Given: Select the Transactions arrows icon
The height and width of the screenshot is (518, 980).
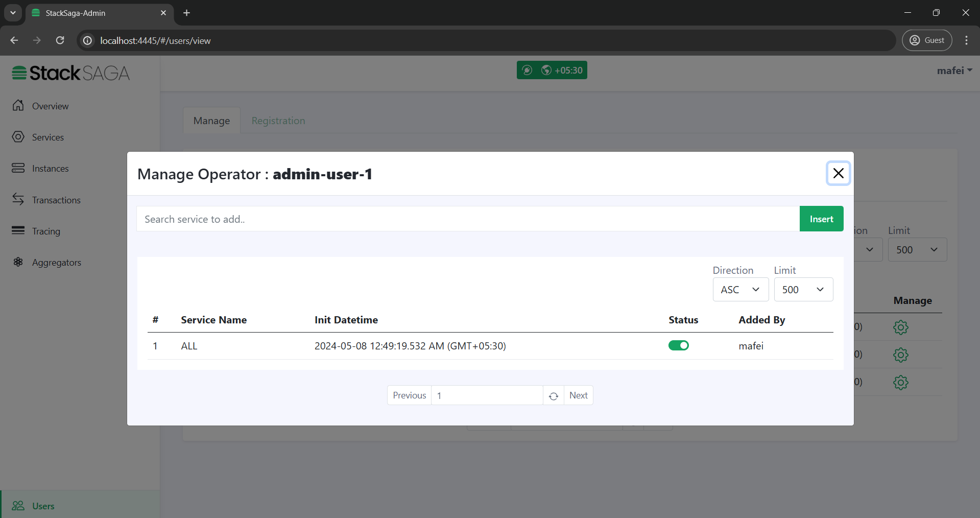Looking at the screenshot, I should click(18, 200).
